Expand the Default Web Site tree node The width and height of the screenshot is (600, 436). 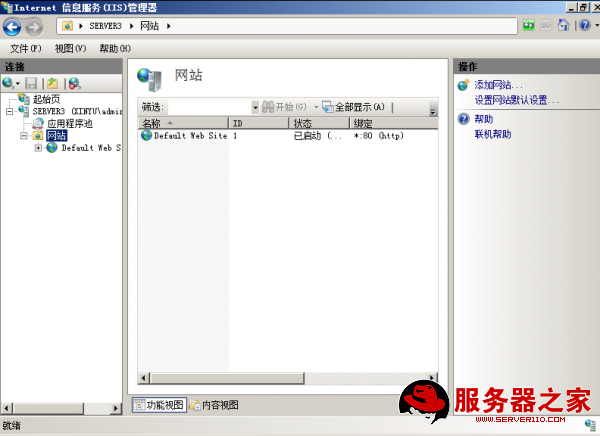point(38,148)
